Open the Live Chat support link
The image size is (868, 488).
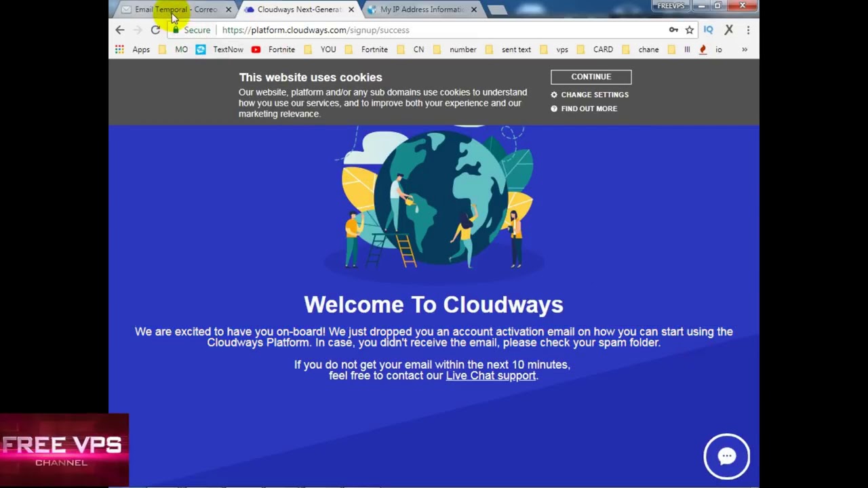491,375
